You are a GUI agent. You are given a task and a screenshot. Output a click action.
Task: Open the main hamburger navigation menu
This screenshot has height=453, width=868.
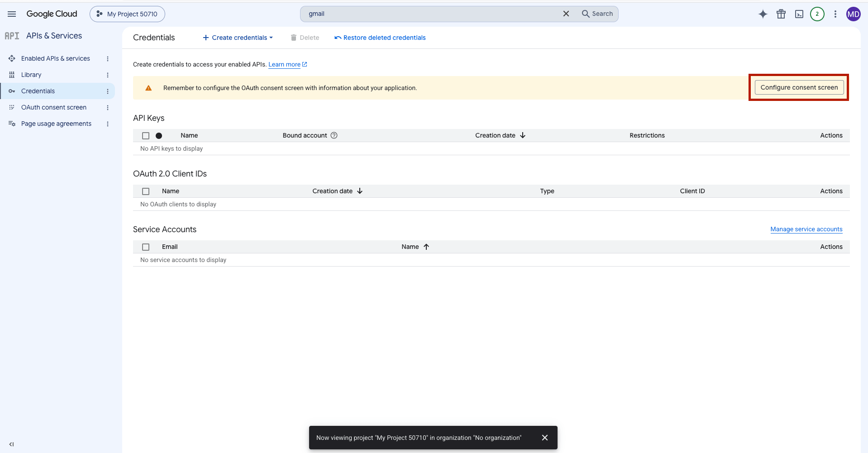coord(12,14)
